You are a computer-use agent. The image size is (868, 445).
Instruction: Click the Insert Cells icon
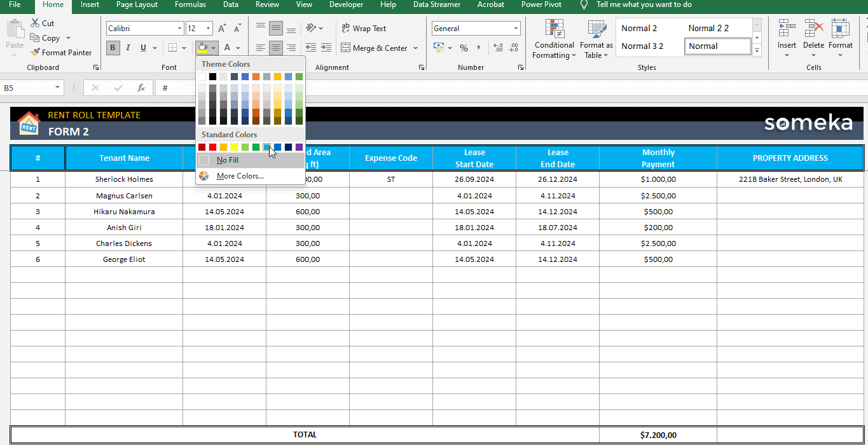[787, 35]
